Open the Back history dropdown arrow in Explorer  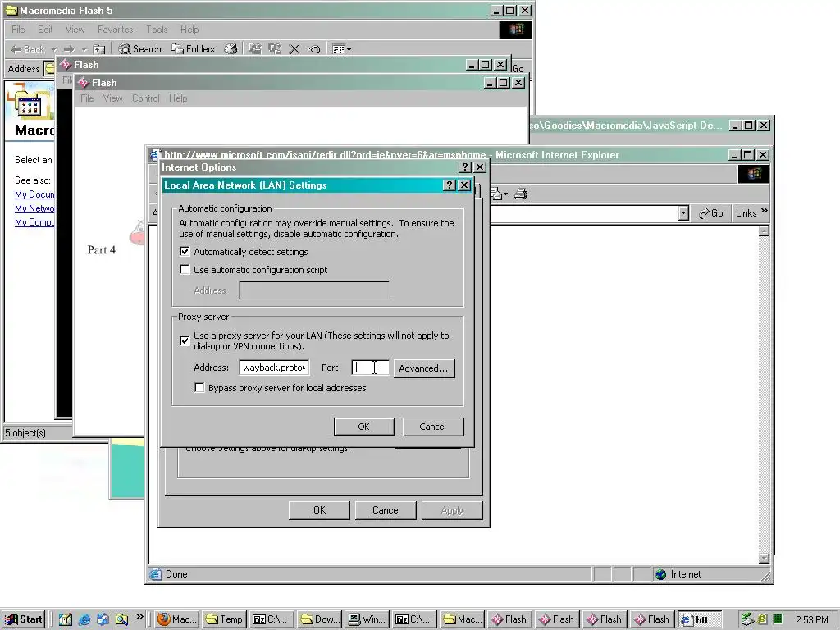53,49
